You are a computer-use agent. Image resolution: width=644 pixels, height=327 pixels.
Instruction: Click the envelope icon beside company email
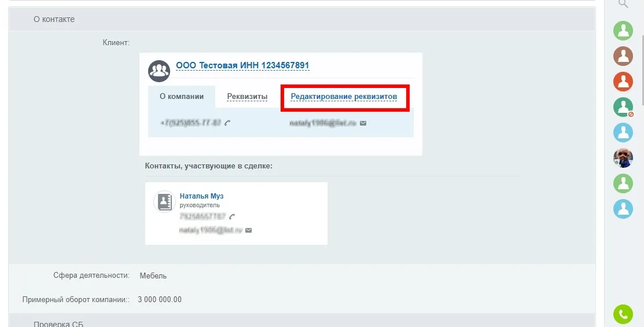tap(363, 123)
